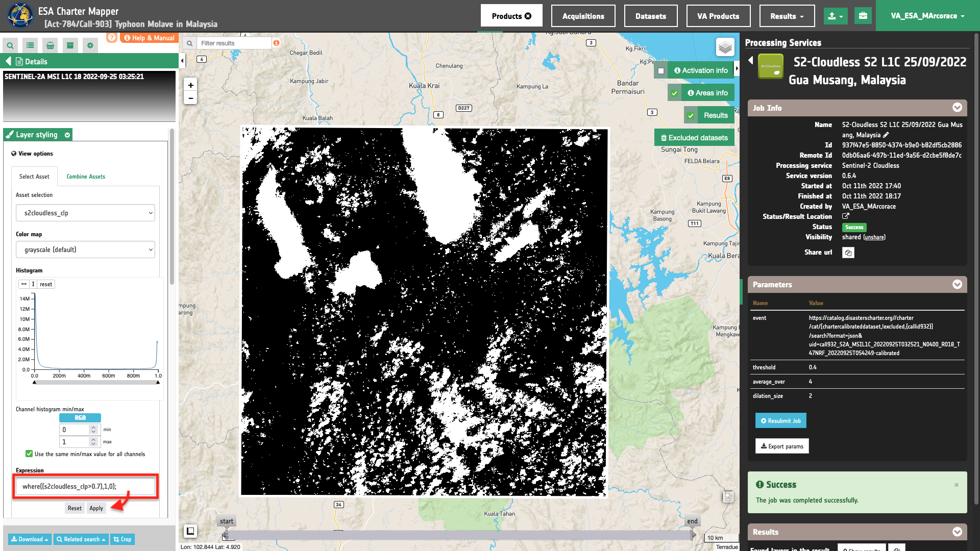This screenshot has width=980, height=551.
Task: Open the results list icon
Action: [x=30, y=45]
